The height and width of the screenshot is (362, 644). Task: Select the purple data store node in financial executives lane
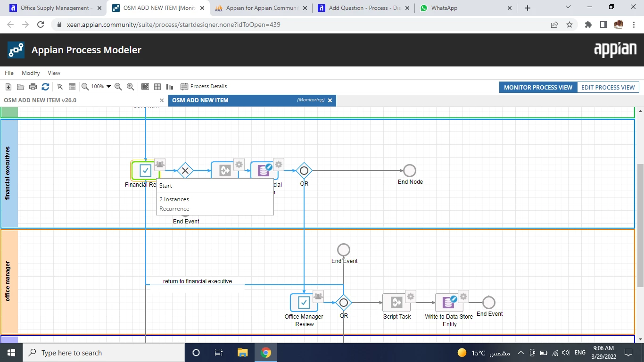(264, 171)
